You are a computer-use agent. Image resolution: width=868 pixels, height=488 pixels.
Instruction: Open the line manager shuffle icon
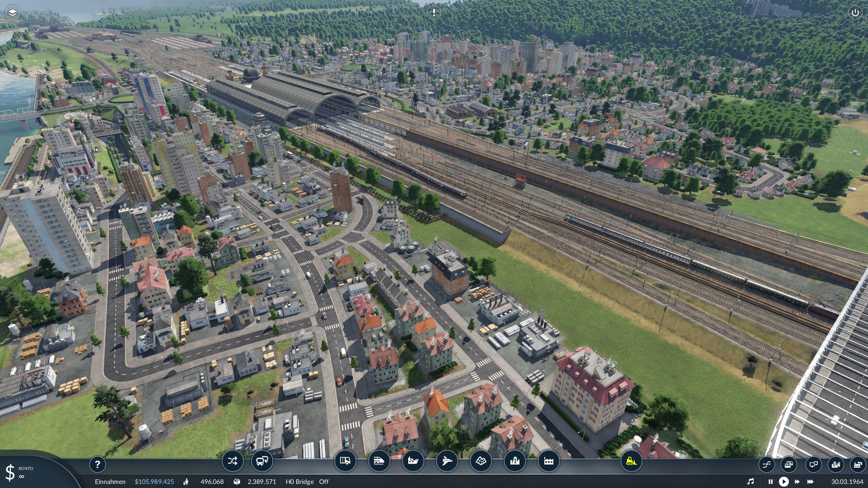232,461
